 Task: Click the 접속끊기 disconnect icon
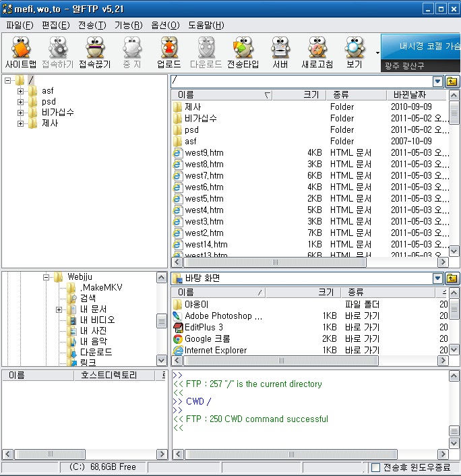point(95,53)
